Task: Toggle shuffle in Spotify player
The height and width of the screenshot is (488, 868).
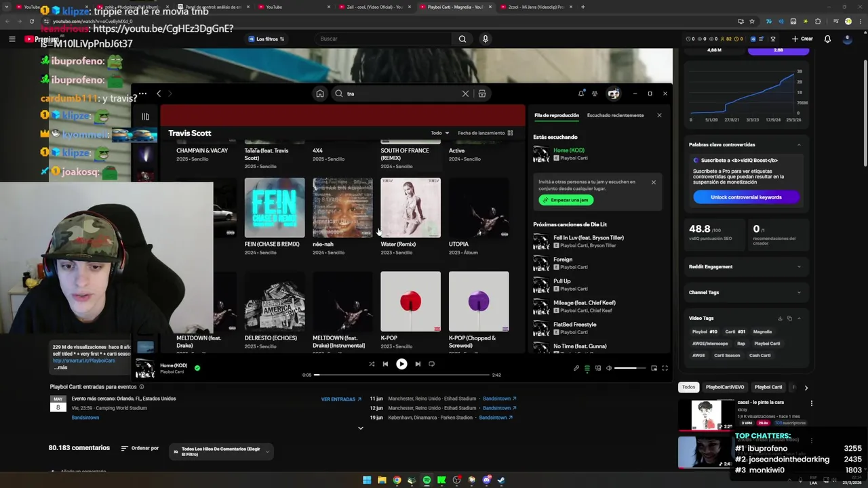Action: (372, 364)
